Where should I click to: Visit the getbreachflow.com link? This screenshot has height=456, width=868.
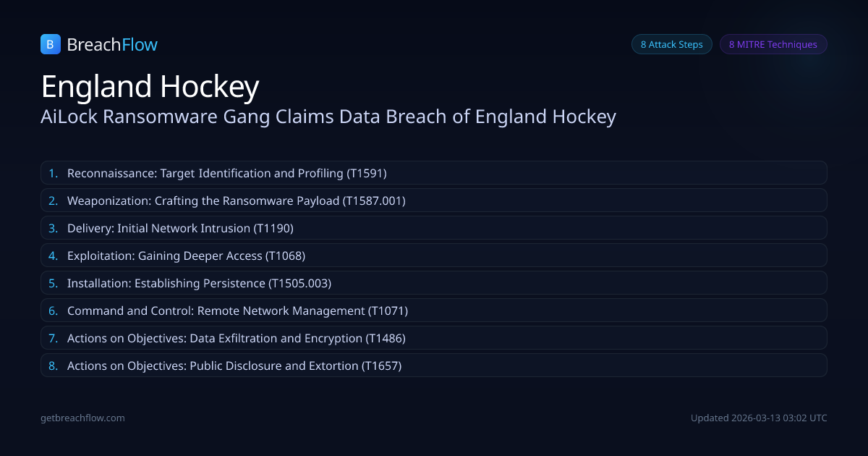point(82,418)
